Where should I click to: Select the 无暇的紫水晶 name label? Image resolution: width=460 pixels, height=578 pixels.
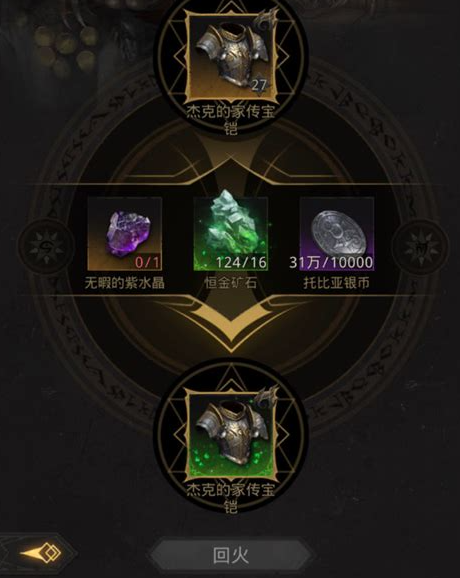(125, 283)
